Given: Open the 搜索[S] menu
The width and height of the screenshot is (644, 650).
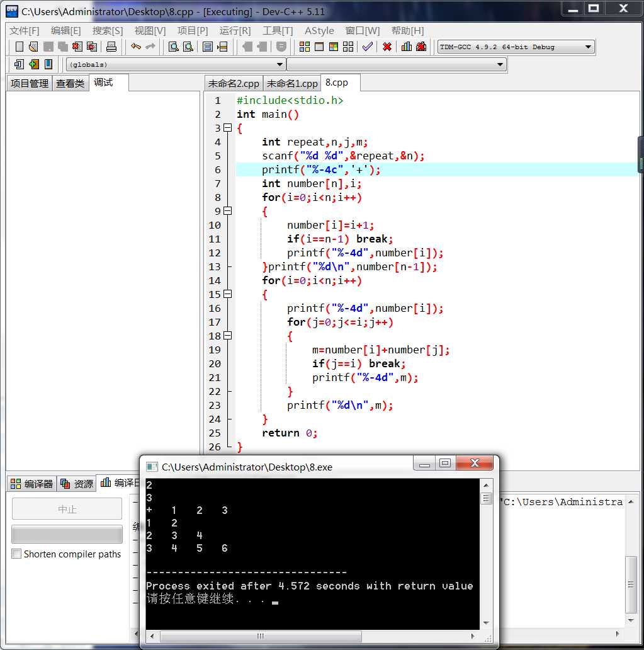Looking at the screenshot, I should (108, 31).
